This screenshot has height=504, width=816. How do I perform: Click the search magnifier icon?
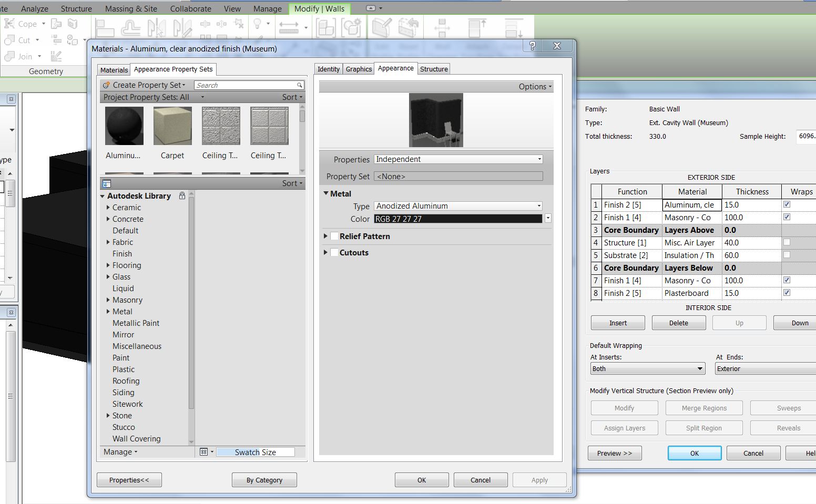click(299, 85)
